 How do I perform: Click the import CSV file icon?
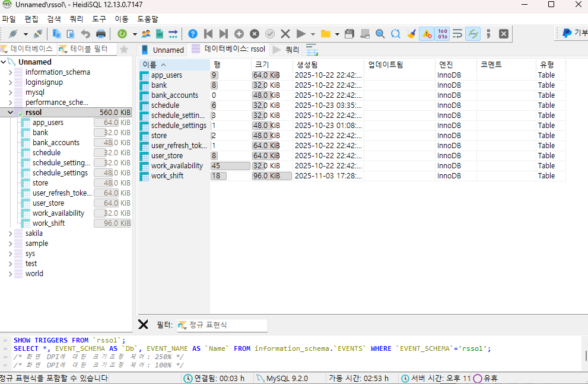[160, 34]
